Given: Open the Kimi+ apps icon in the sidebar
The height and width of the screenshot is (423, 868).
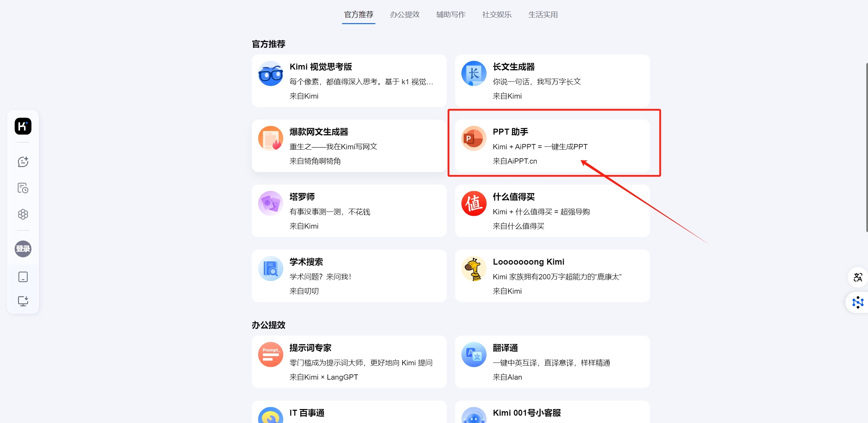Looking at the screenshot, I should 23,214.
